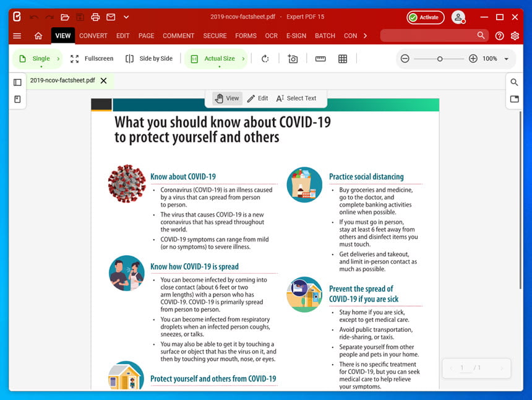Screen dimensions: 532x400
Task: Enter Fullscreen mode
Action: tap(92, 58)
